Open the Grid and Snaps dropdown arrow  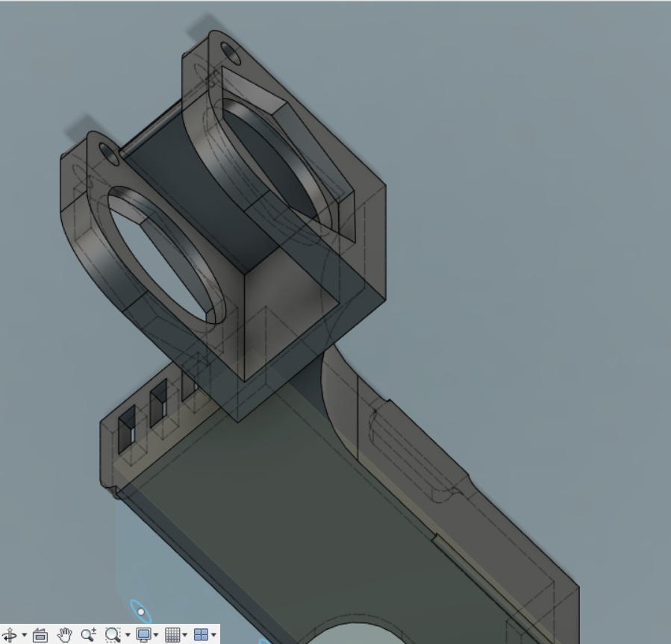[x=185, y=636]
